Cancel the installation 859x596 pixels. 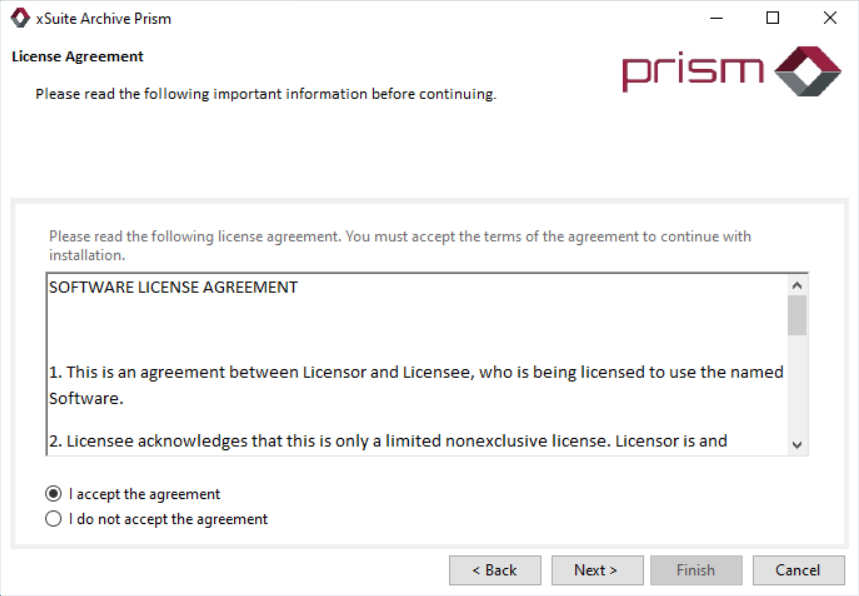[797, 570]
